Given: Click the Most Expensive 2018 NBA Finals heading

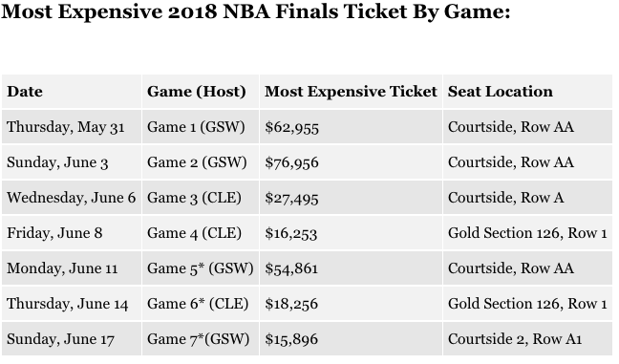Looking at the screenshot, I should [255, 11].
